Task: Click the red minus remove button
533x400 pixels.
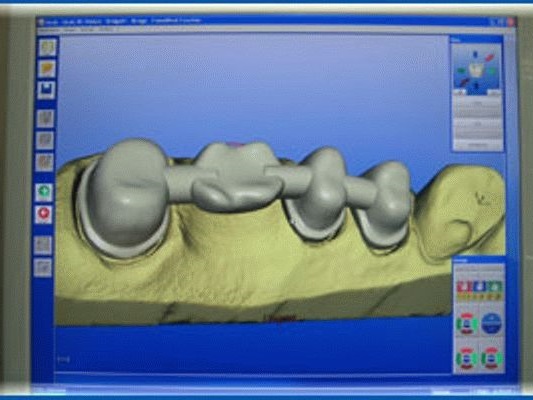Action: (44, 214)
